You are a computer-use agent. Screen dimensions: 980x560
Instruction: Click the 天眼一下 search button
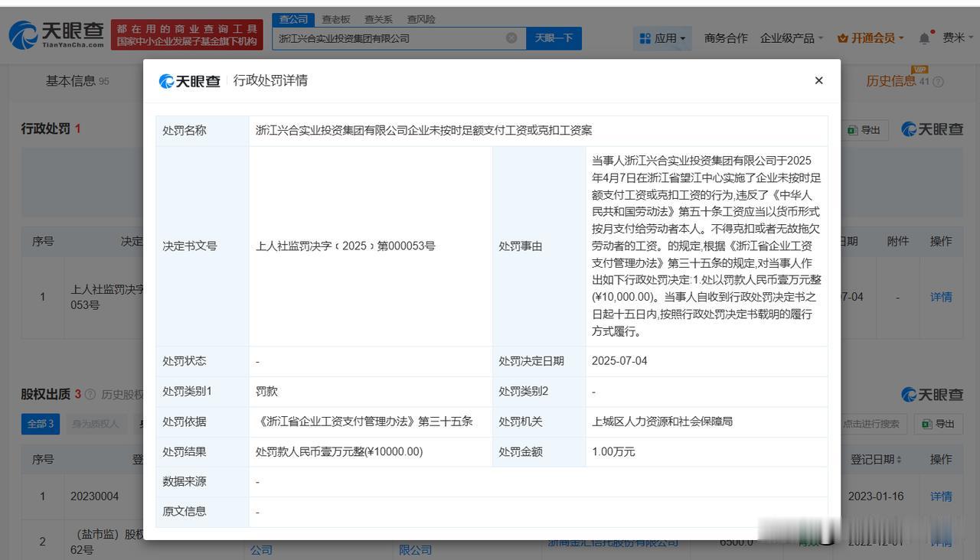tap(554, 38)
